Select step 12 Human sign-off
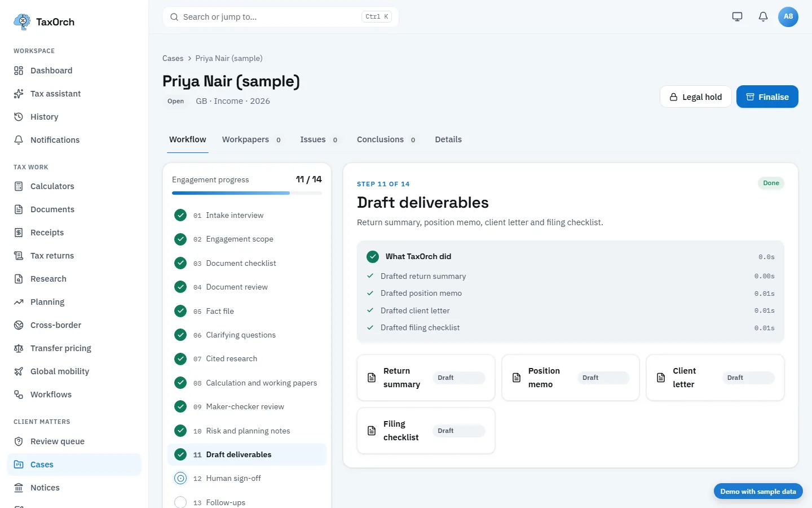 click(247, 478)
